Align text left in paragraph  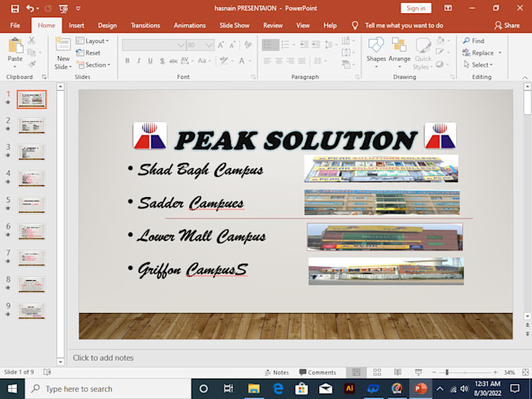point(268,61)
